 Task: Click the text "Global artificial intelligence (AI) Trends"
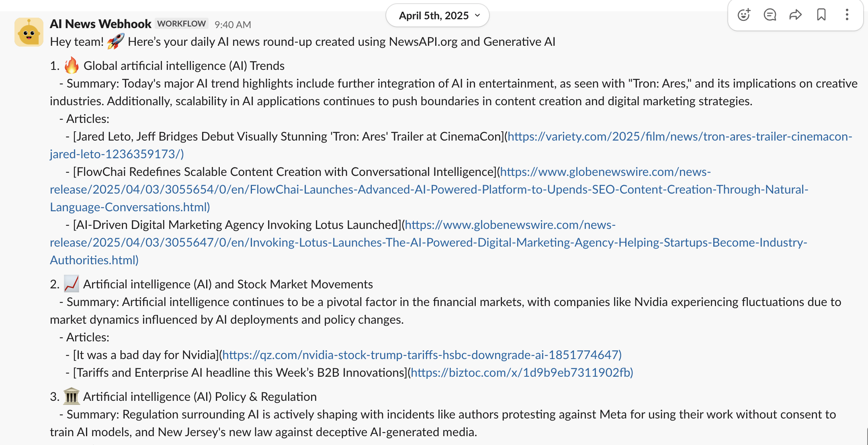tap(184, 66)
